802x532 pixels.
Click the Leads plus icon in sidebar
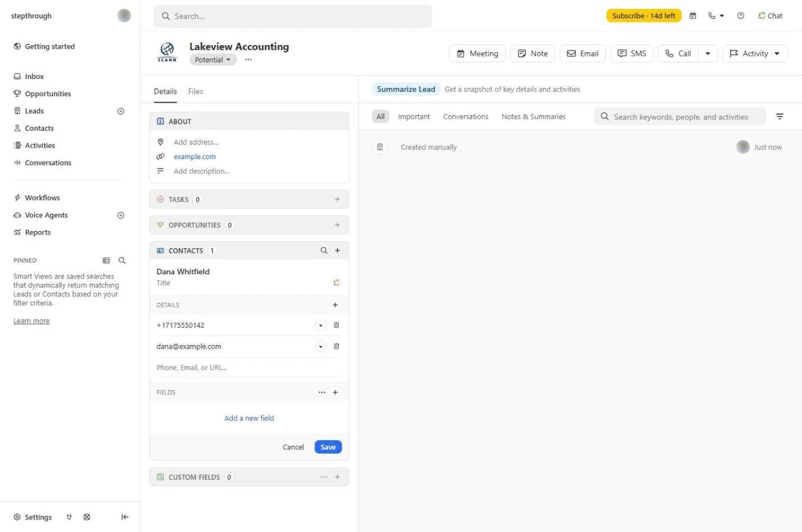[x=121, y=111]
